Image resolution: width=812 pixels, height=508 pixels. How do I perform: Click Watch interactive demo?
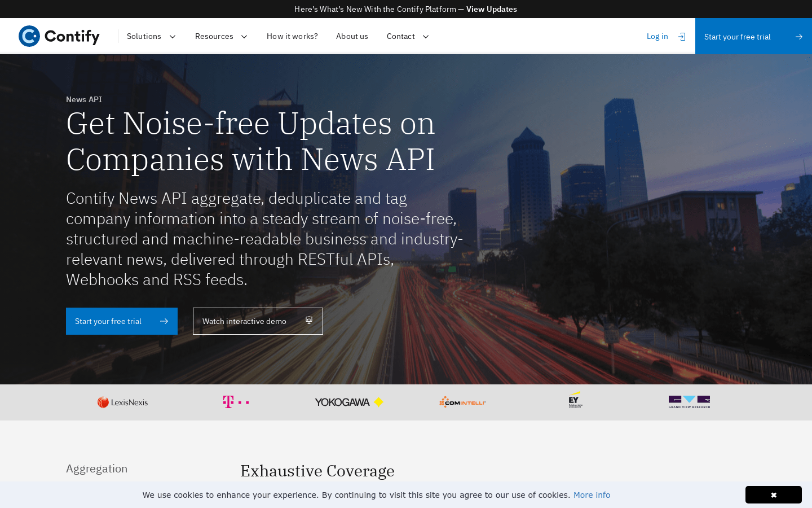click(x=244, y=321)
